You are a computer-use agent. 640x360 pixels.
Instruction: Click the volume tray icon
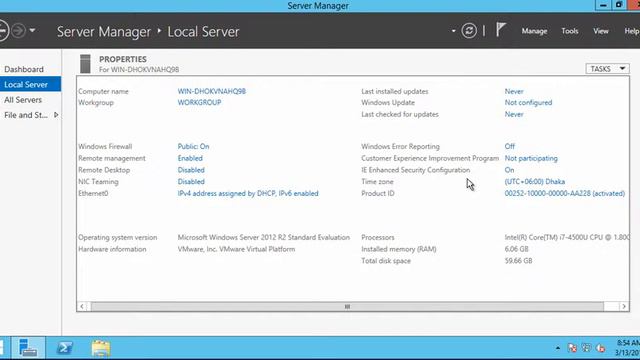pos(600,348)
